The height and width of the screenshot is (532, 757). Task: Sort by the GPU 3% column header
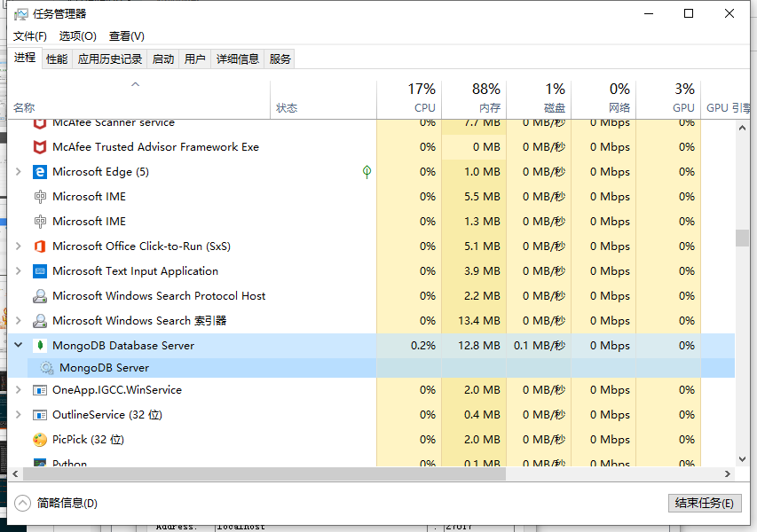click(668, 99)
